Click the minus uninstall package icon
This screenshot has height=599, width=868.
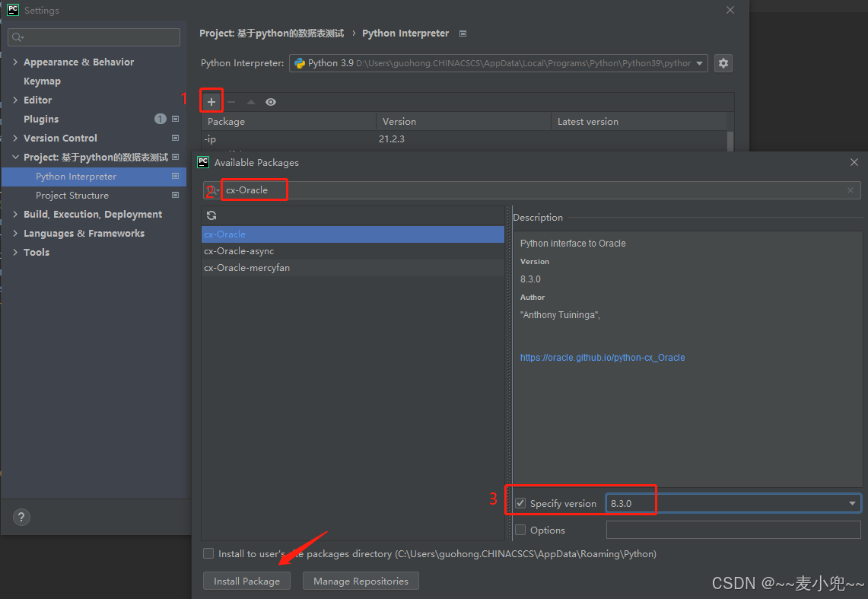pyautogui.click(x=231, y=102)
